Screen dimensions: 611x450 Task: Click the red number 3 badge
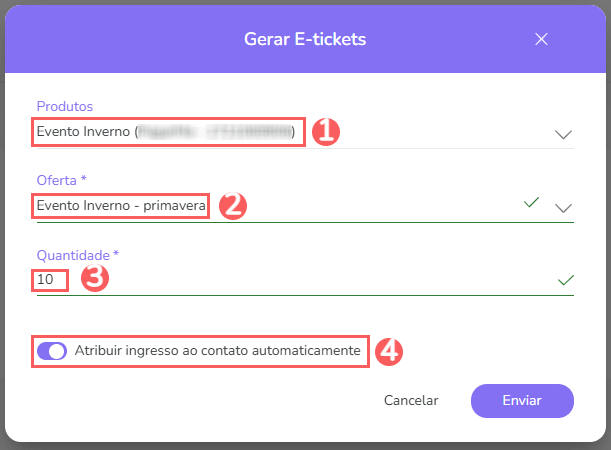(x=93, y=279)
